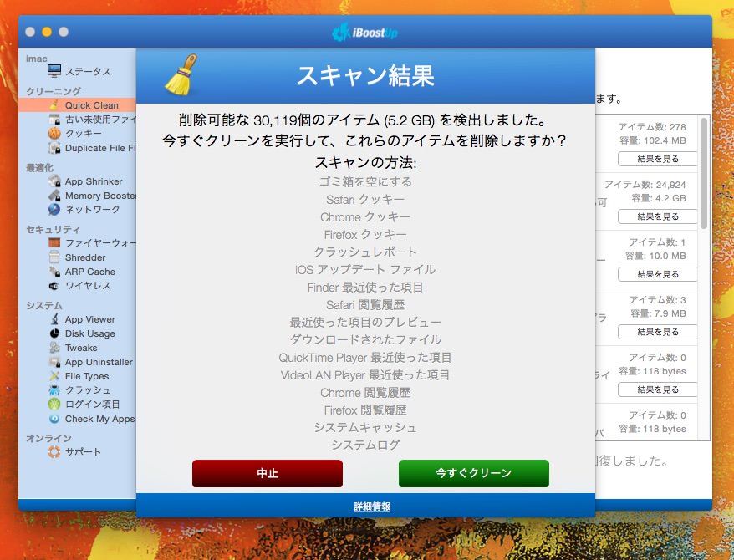Image resolution: width=734 pixels, height=560 pixels.
Task: Click the サポート lifebuoy icon
Action: point(54,451)
